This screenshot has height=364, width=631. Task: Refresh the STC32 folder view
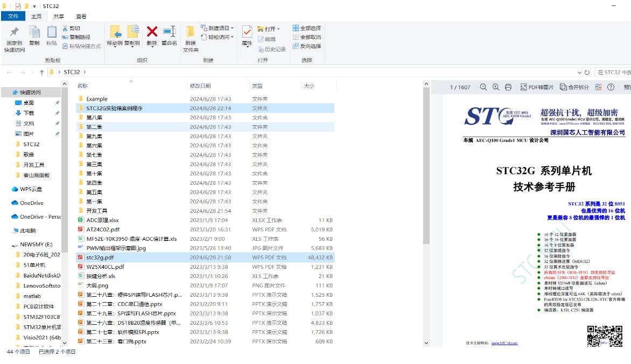587,73
